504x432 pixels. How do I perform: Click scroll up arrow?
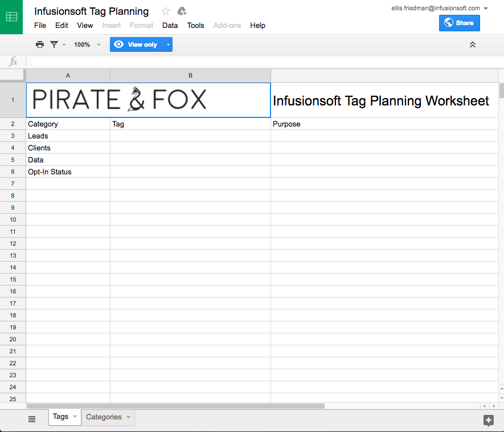[501, 389]
